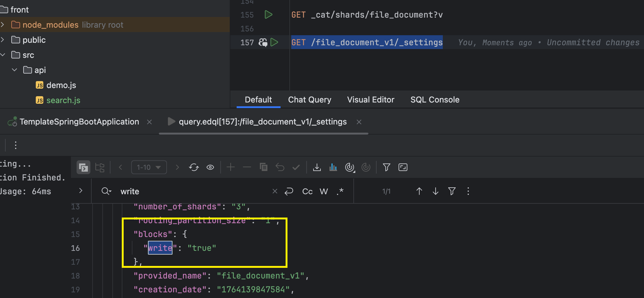Go to previous results page arrow
The image size is (644, 298).
click(121, 167)
